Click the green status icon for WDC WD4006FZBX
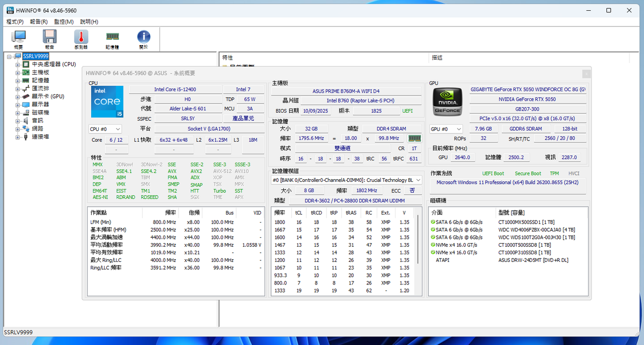This screenshot has width=644, height=345. pyautogui.click(x=433, y=230)
